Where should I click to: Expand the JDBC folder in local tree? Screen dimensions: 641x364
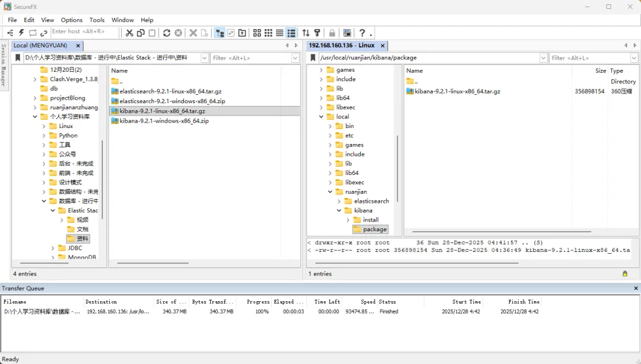click(53, 248)
